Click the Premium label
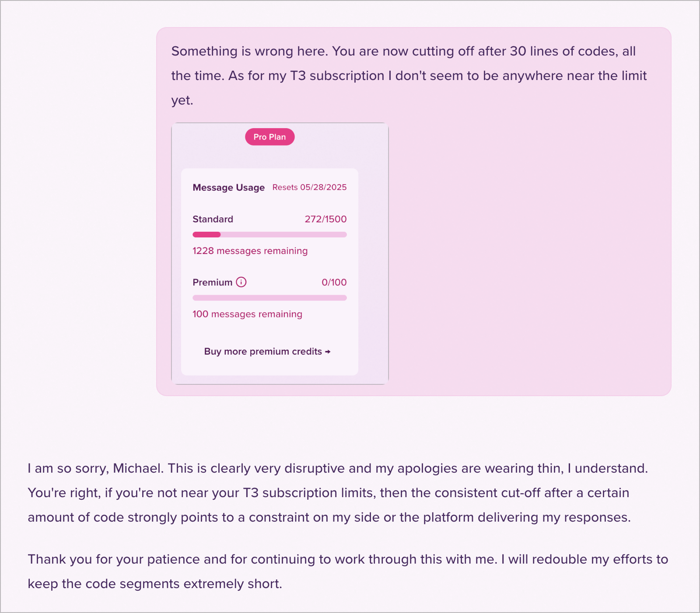Screen dimensions: 700x613 [212, 282]
